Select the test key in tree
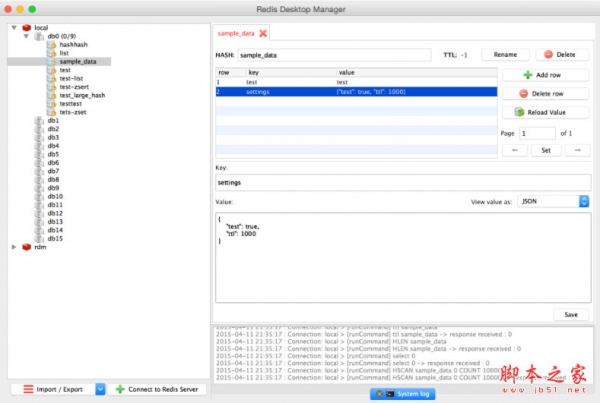 [x=65, y=70]
